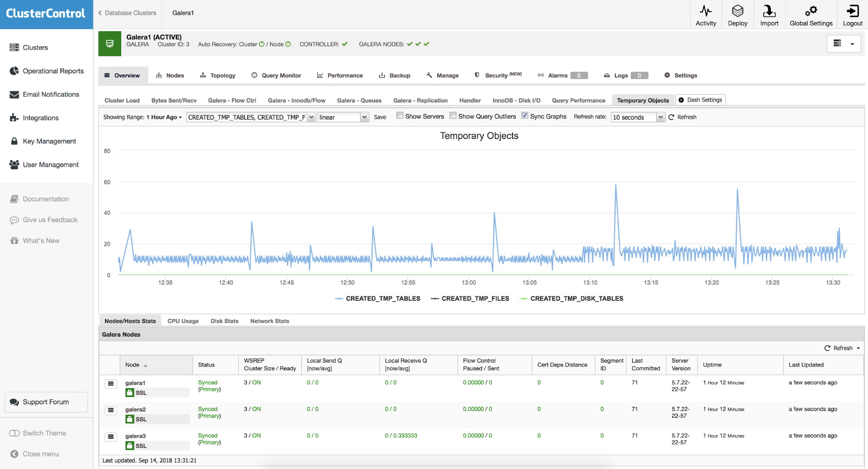Open Documentation link in sidebar
Screen dimensions: 868x469
(39, 199)
